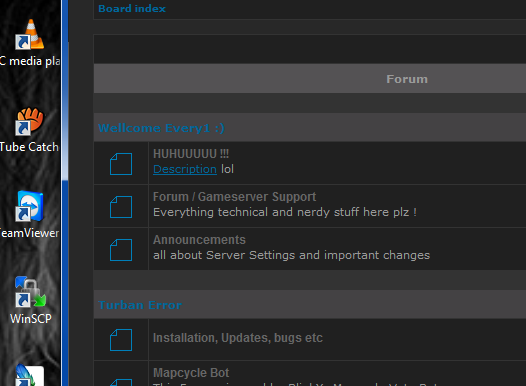This screenshot has height=386, width=526.
Task: Click the forum icon beside Forum / Gameserver Support
Action: 121,207
